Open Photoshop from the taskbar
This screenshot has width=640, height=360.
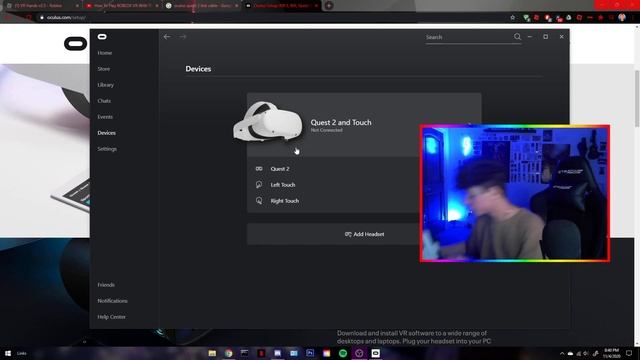pyautogui.click(x=310, y=353)
